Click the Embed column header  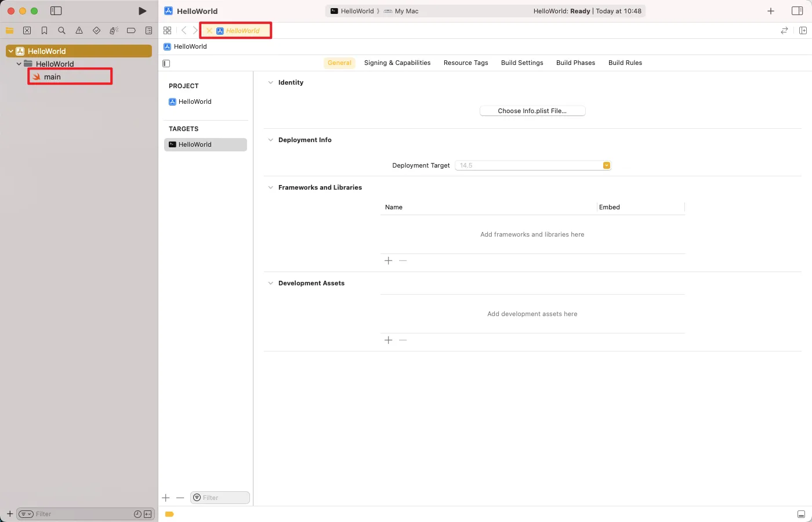(610, 207)
